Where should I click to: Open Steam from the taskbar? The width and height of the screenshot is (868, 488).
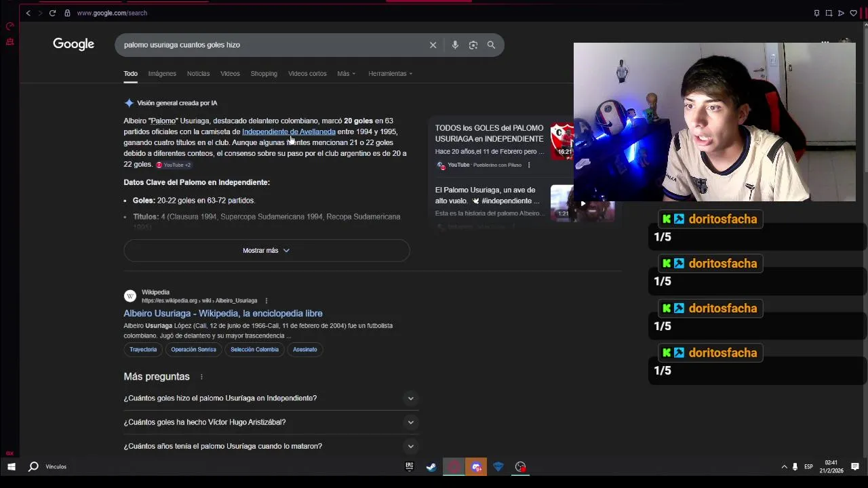pyautogui.click(x=431, y=466)
